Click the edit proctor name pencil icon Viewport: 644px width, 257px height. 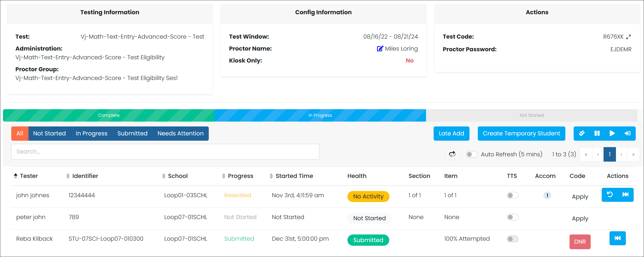pos(380,49)
